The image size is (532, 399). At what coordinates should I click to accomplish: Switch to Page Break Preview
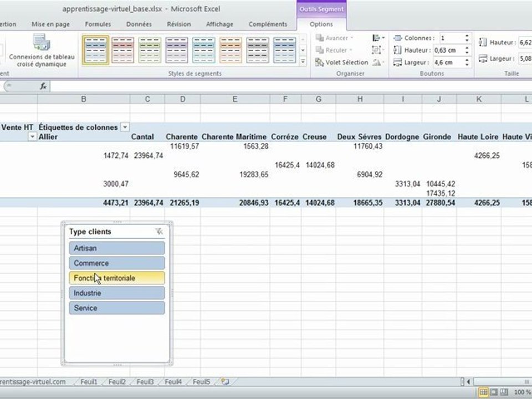tap(504, 392)
